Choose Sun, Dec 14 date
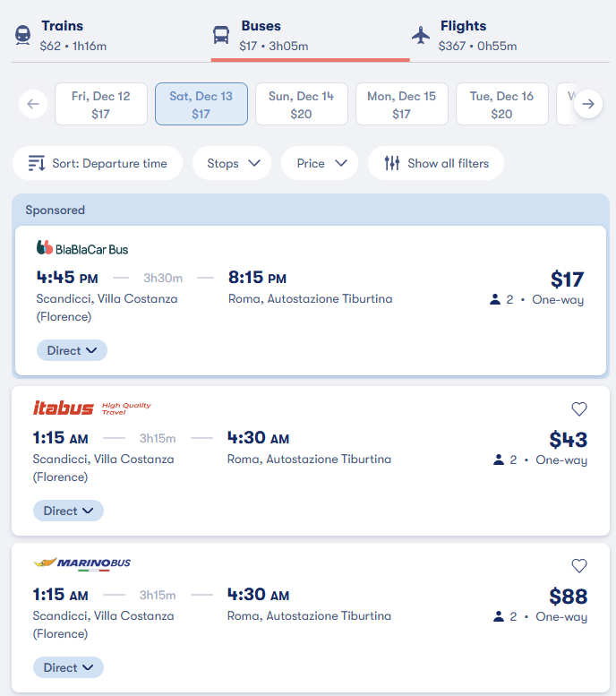Viewport: 616px width, 696px height. (302, 104)
